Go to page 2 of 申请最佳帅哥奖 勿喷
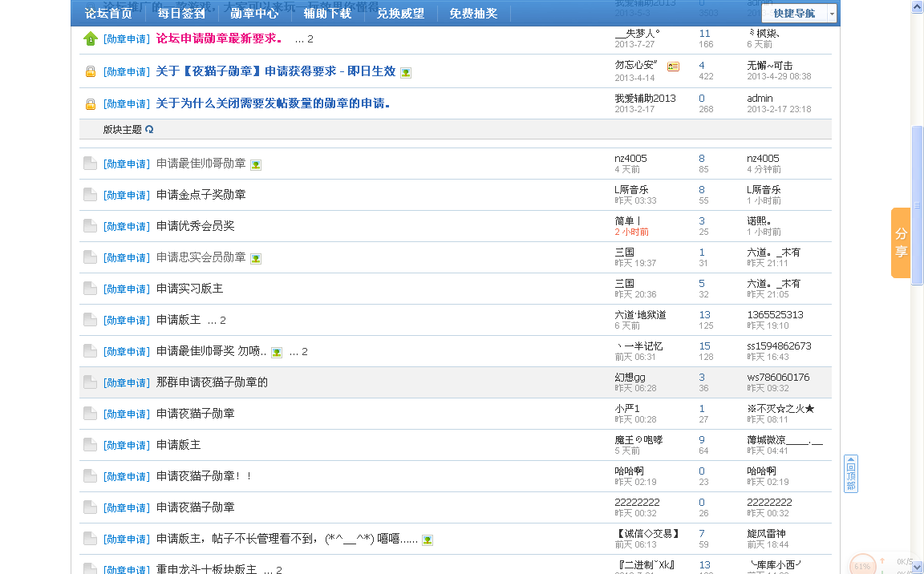This screenshot has height=574, width=924. click(x=305, y=351)
